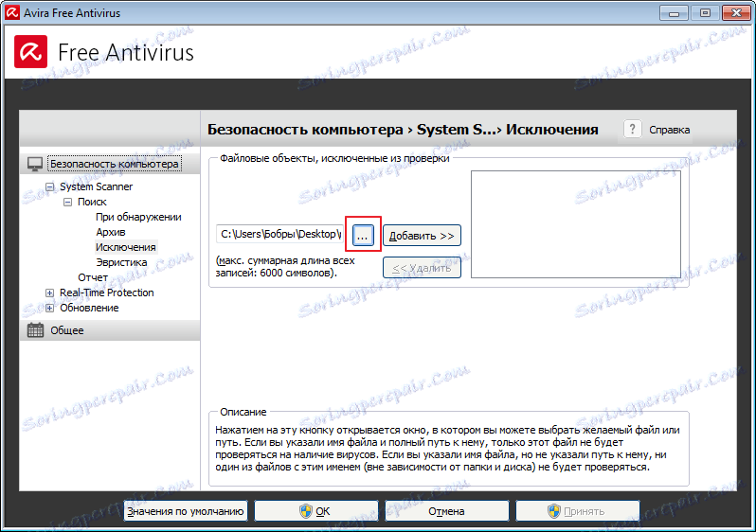The image size is (756, 532).
Task: Open the Общее section
Action: [x=67, y=330]
